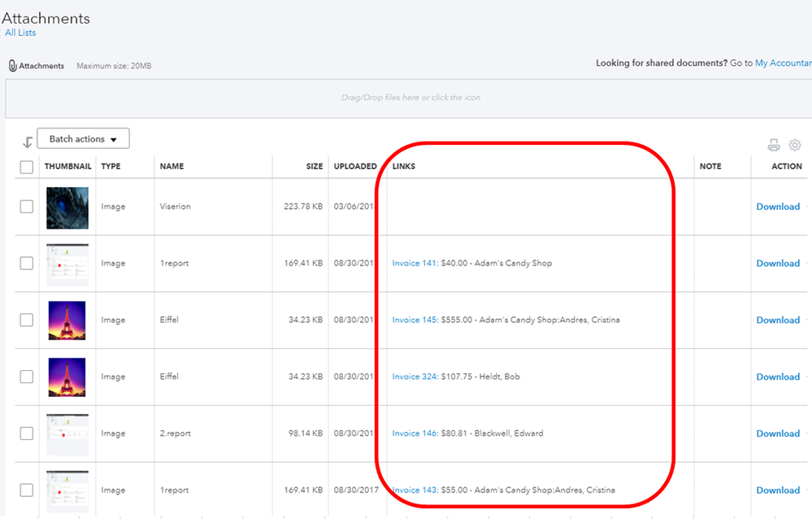Click the paperclip Attachments icon

[13, 66]
